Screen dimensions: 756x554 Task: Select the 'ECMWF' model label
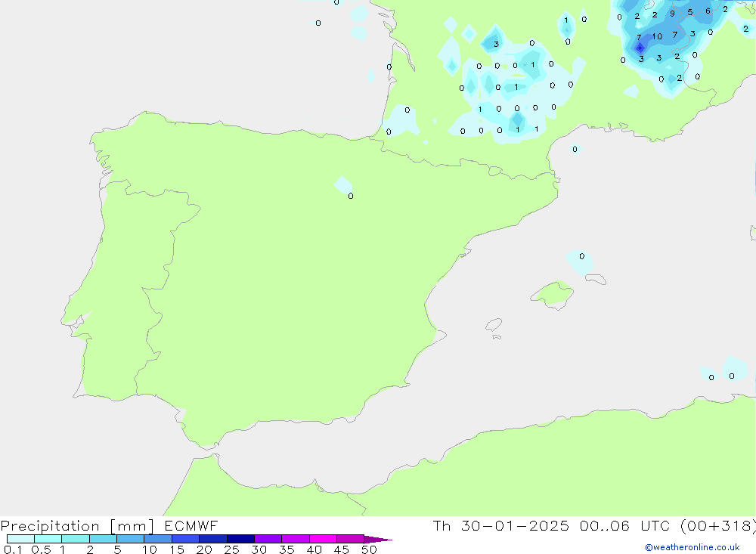point(191,525)
